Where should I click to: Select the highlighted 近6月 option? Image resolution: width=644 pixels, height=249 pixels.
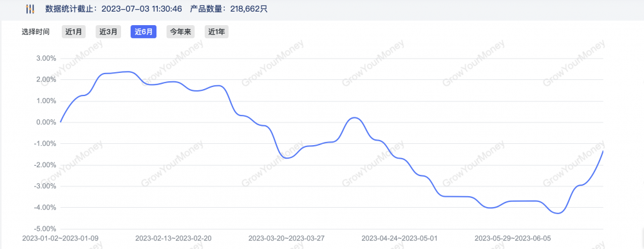[144, 32]
